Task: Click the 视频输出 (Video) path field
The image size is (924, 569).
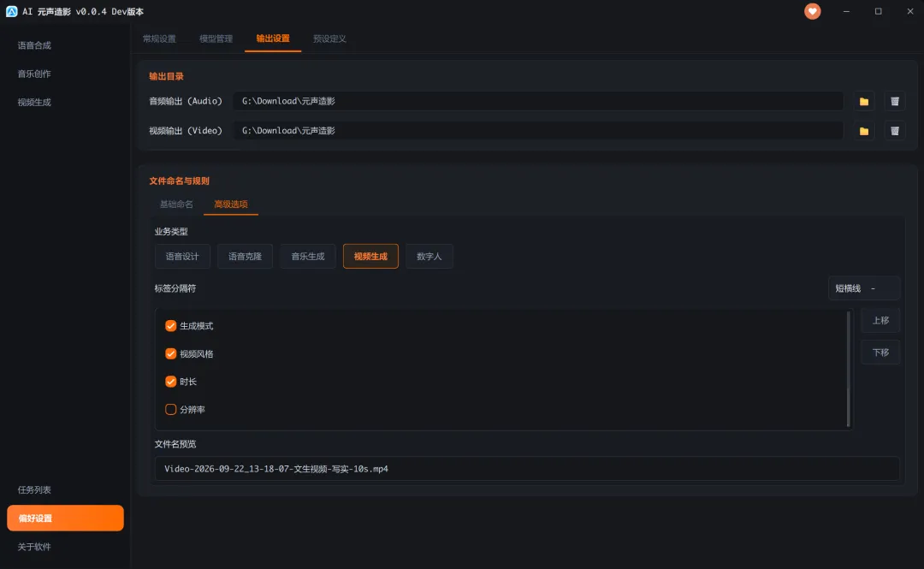Action: (x=538, y=131)
